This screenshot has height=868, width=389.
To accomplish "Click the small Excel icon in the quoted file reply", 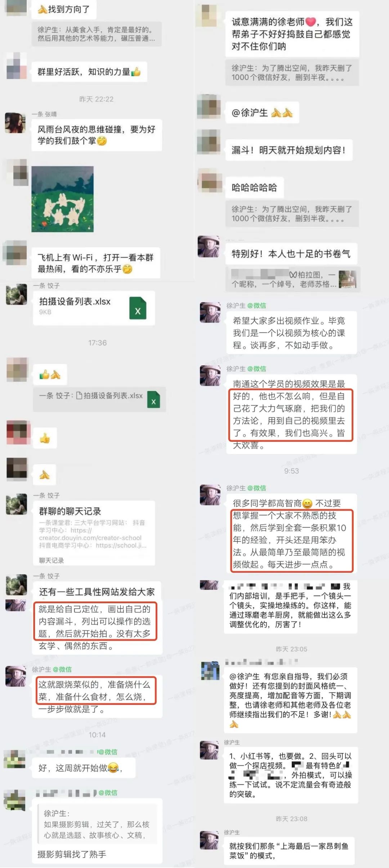I will pyautogui.click(x=153, y=400).
